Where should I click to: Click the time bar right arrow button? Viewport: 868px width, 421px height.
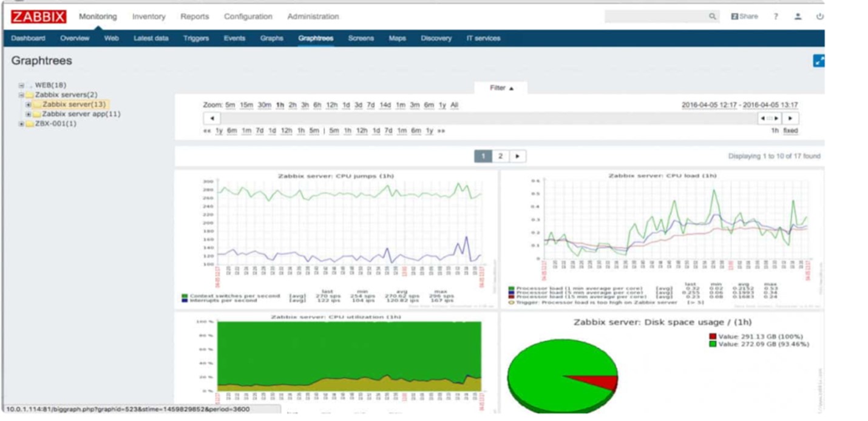tap(790, 118)
